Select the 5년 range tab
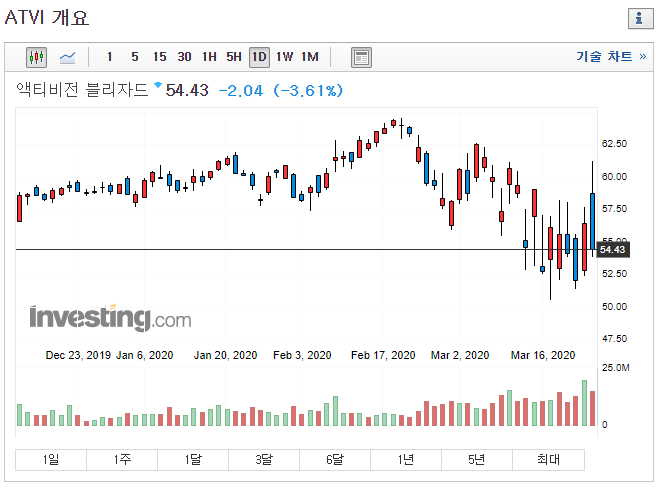 [x=477, y=460]
